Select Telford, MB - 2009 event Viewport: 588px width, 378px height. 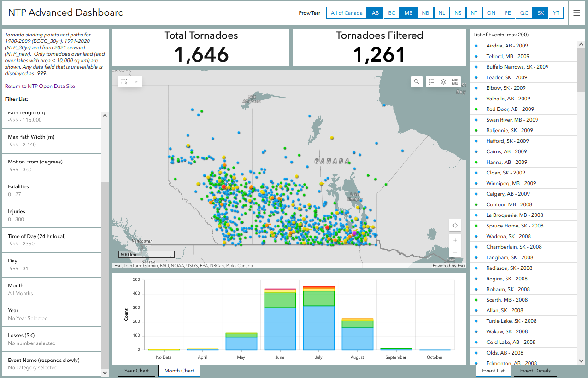(x=524, y=56)
